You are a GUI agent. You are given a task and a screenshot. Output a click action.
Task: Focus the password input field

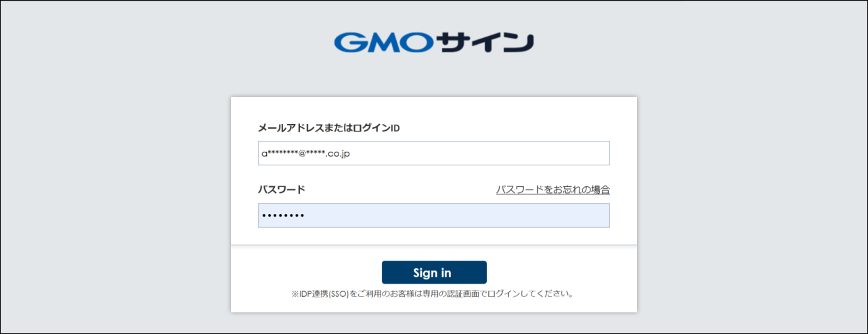[433, 215]
